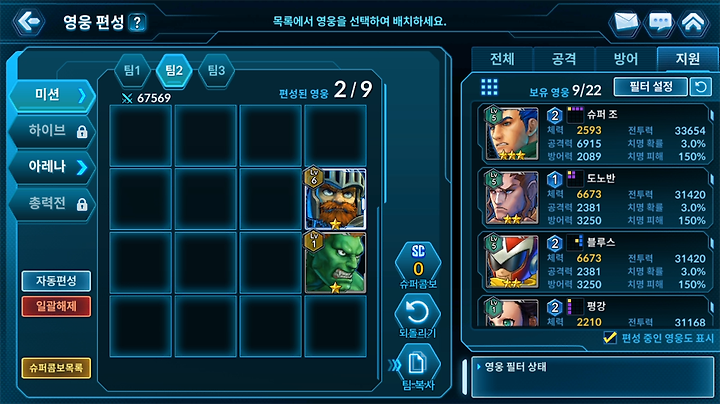Screen dimensions: 720x404
Task: Expand the 아레나 category arrow
Action: [82, 167]
